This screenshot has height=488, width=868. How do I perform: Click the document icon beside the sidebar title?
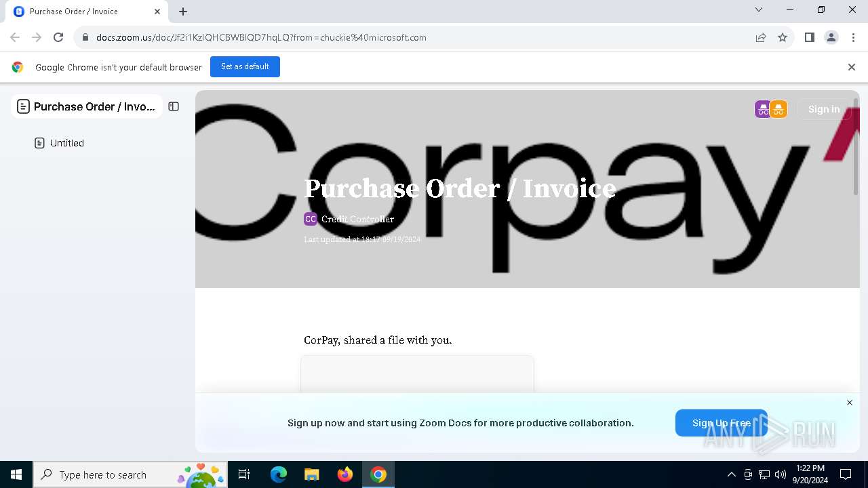(x=23, y=106)
